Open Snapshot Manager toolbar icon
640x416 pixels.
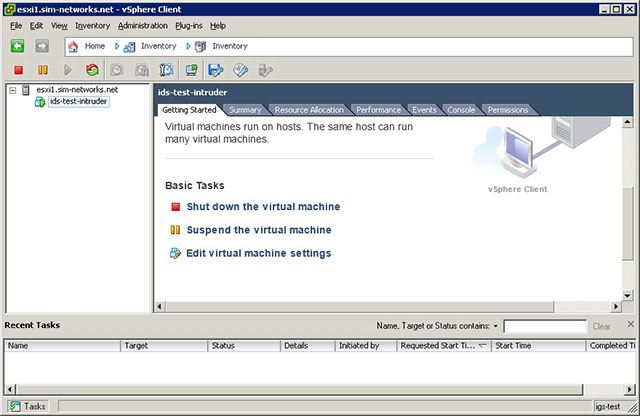[166, 70]
